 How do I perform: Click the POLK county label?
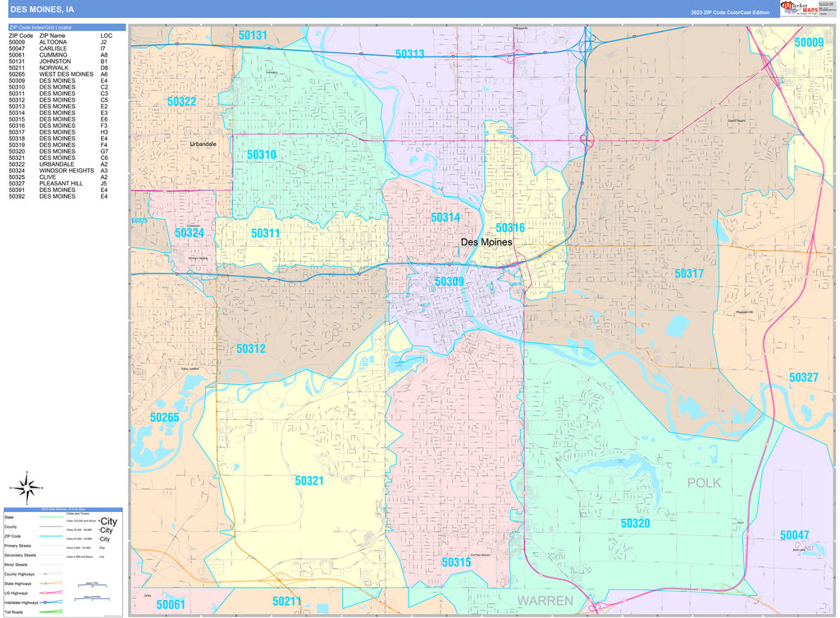click(704, 483)
